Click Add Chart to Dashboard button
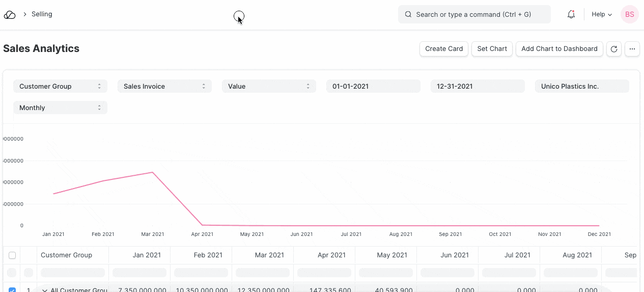644x292 pixels. [559, 49]
